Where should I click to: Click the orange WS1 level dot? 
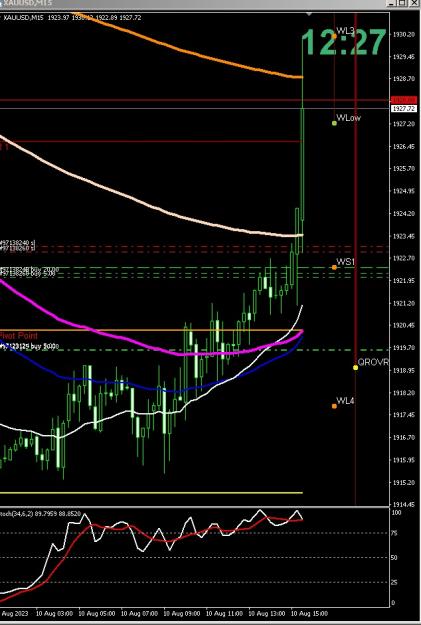[334, 267]
